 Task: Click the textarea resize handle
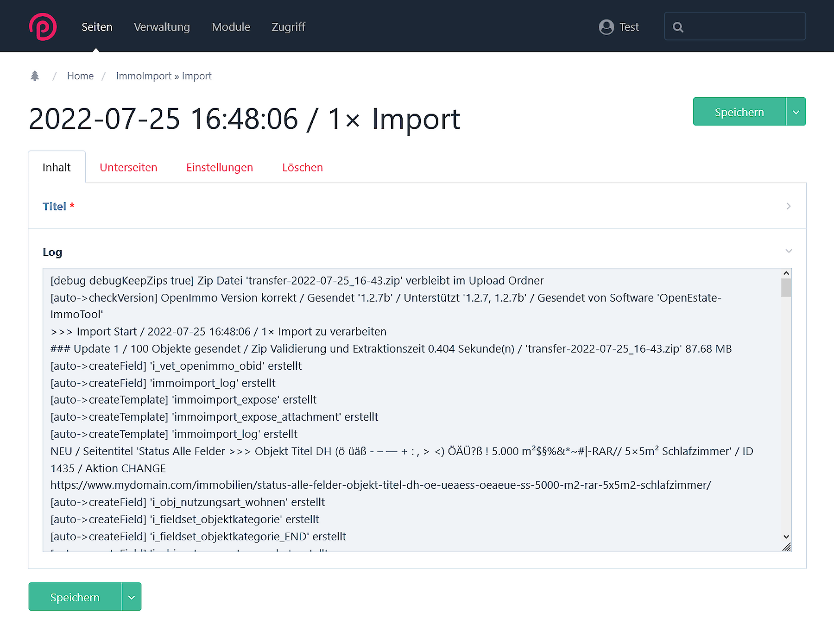pos(786,547)
